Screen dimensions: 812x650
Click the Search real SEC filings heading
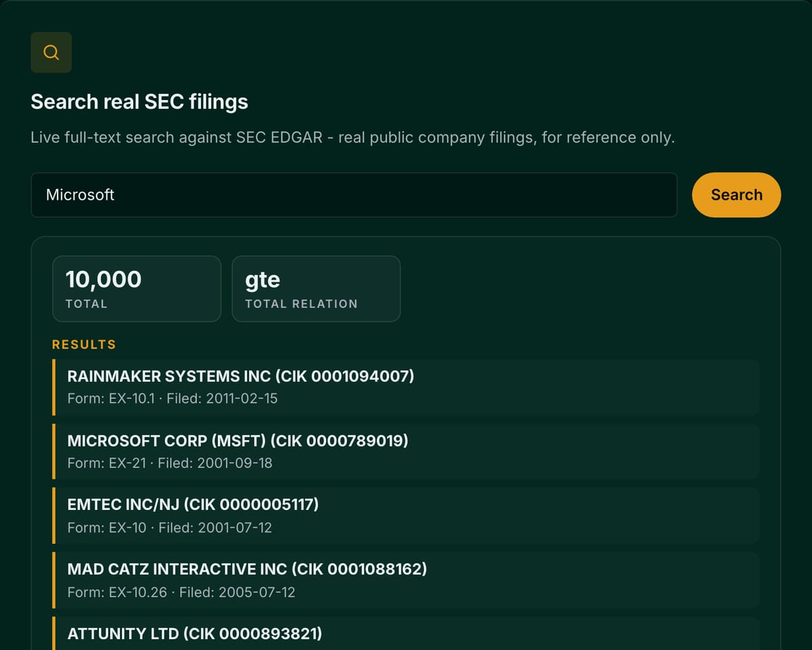(x=139, y=102)
